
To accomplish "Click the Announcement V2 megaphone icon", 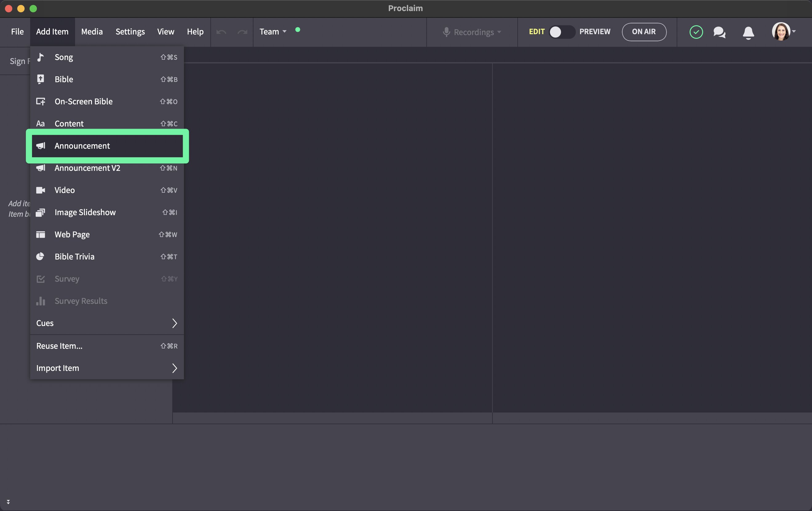I will pos(41,168).
